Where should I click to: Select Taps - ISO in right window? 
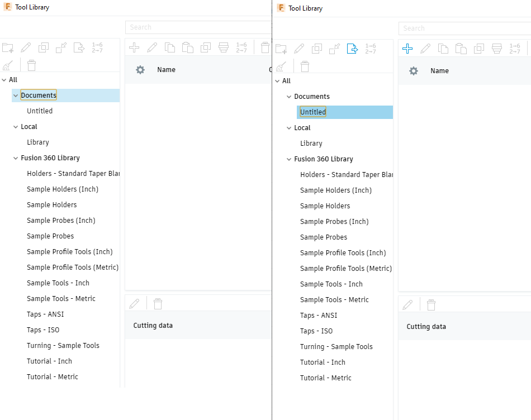[x=316, y=331]
